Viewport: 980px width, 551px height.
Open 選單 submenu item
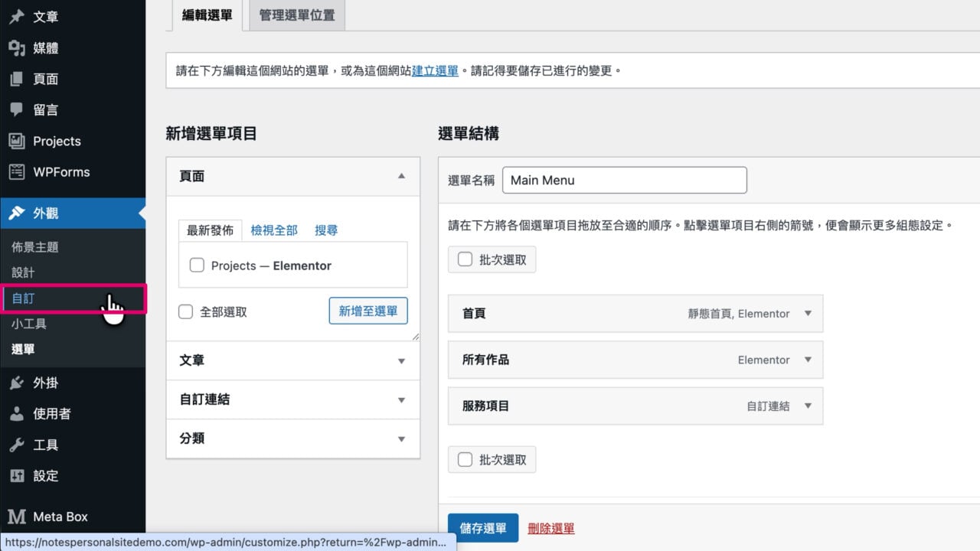coord(23,350)
